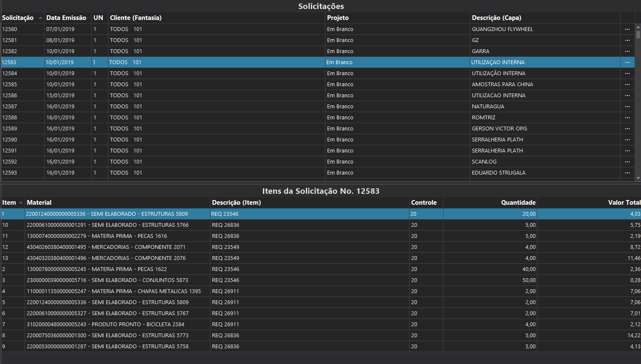Click the AMOSTRAS PARA CHINA description cell

point(545,85)
